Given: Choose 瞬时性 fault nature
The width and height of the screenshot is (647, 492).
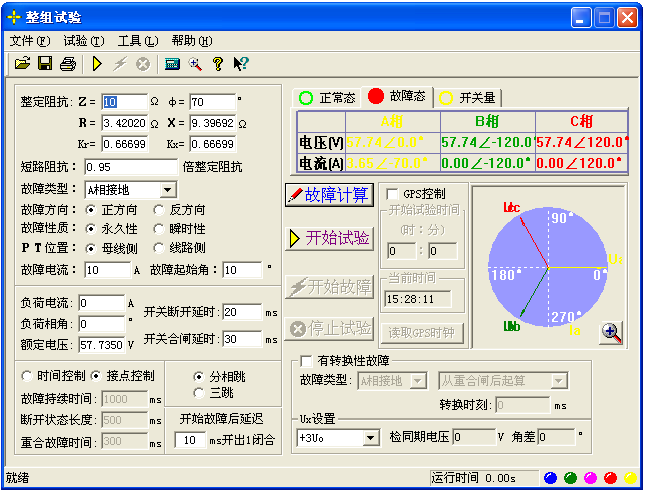Looking at the screenshot, I should (x=159, y=229).
